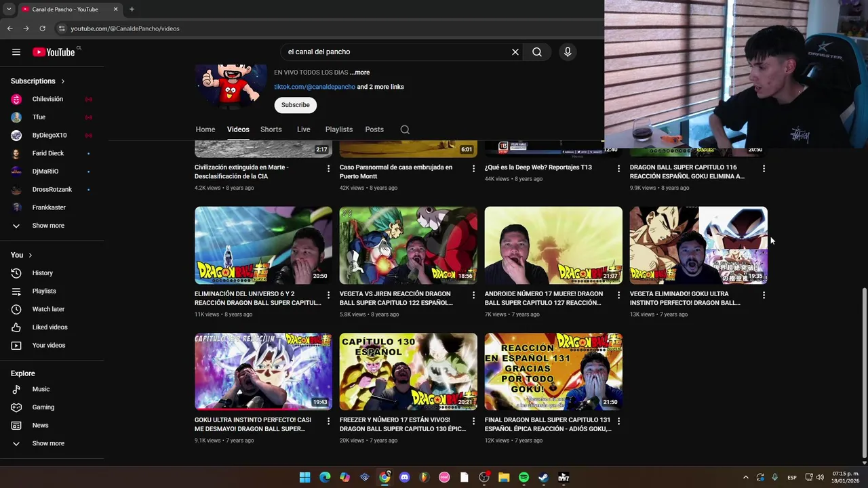Play FINAL DRAGON BALL SUPER CAPITULO 131 thumbnail
Screen dimensions: 868x488
point(553,371)
